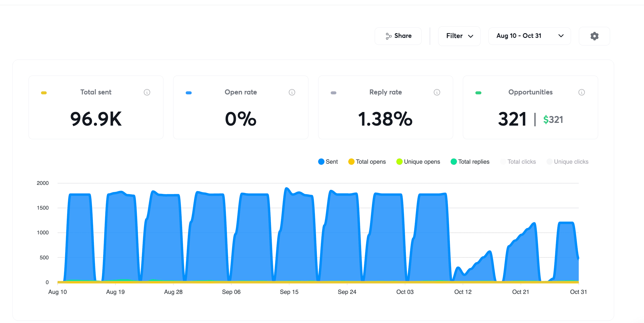Image resolution: width=644 pixels, height=323 pixels.
Task: Click the gray Reply rate color marker
Action: point(334,93)
